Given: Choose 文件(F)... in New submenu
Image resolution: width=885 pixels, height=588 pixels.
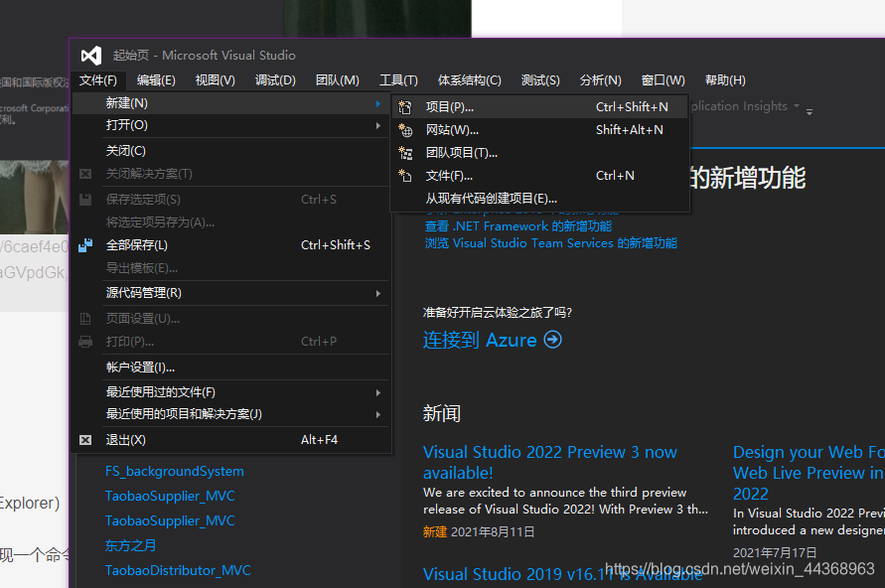Looking at the screenshot, I should pyautogui.click(x=539, y=176).
